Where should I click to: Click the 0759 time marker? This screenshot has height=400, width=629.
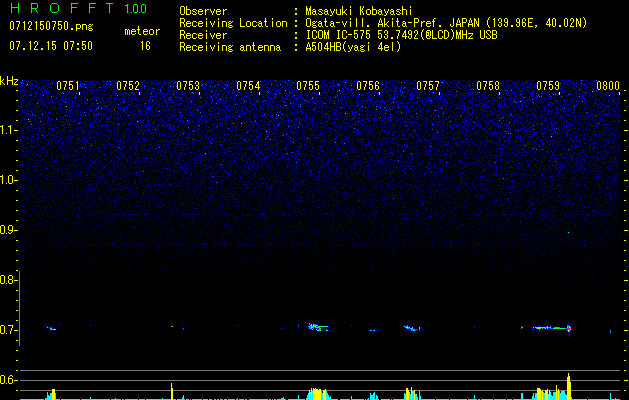[548, 86]
